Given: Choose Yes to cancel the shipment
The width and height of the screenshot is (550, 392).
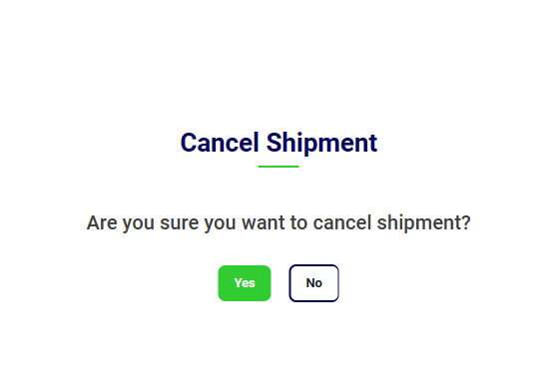Looking at the screenshot, I should [x=245, y=283].
